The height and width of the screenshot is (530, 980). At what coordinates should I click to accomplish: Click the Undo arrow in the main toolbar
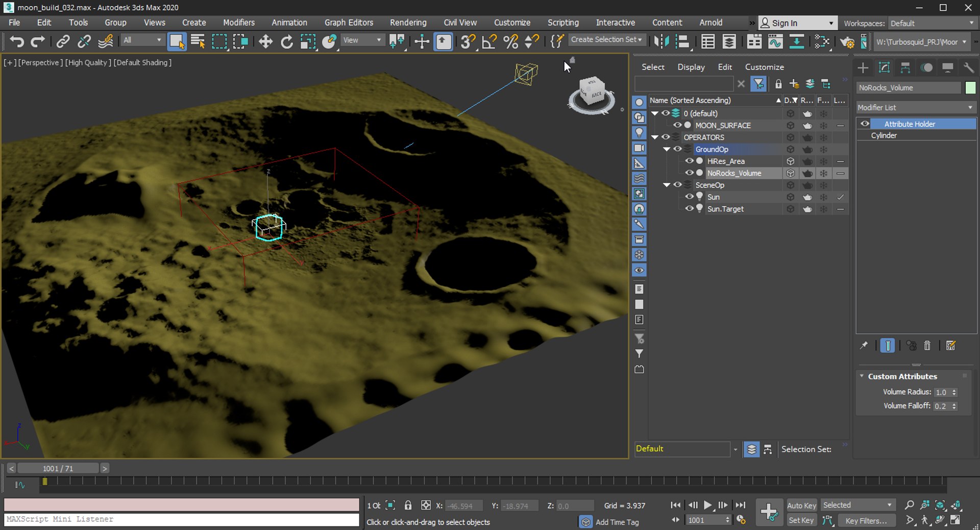tap(17, 41)
